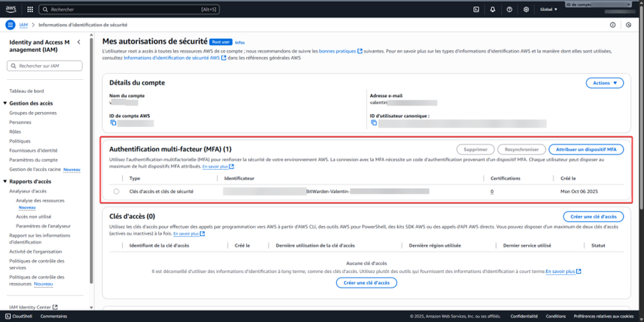Open Rapport sur les informations d'identification
644x322 pixels.
[x=40, y=239]
